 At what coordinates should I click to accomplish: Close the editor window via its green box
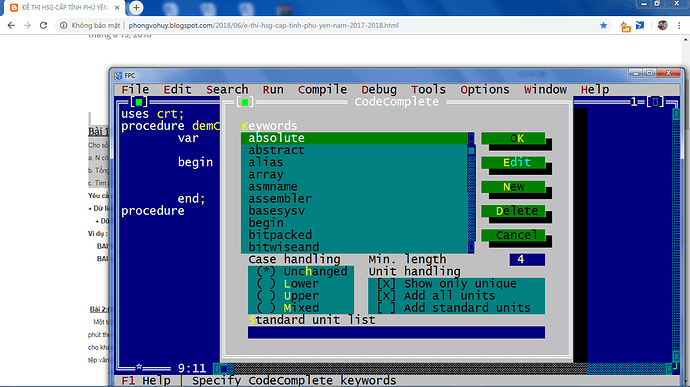tap(139, 102)
